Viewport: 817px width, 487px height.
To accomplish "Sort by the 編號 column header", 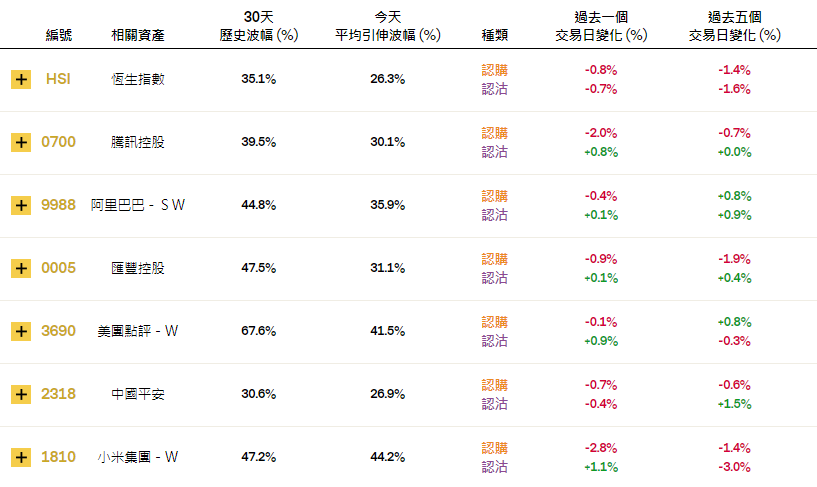I will (x=59, y=35).
